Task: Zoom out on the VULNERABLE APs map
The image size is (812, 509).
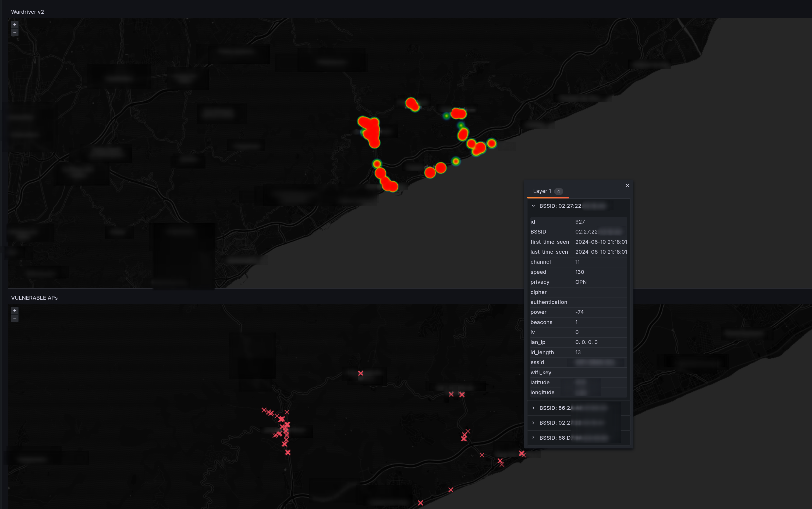Action: pos(15,318)
